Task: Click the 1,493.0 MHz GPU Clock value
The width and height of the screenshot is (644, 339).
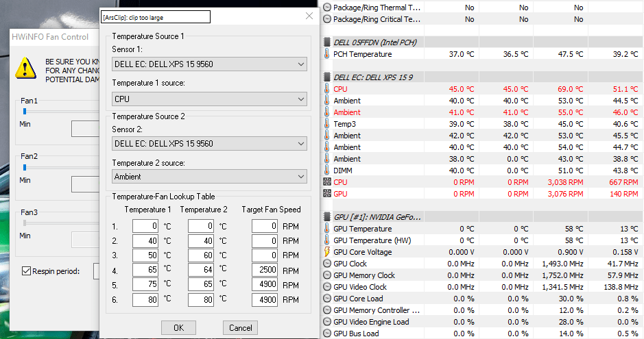Action: click(x=562, y=264)
